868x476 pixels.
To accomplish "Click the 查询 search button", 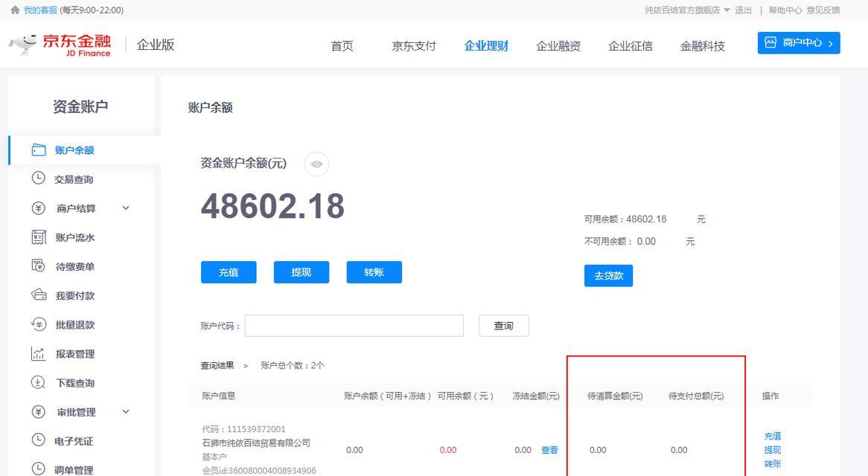I will (x=504, y=326).
